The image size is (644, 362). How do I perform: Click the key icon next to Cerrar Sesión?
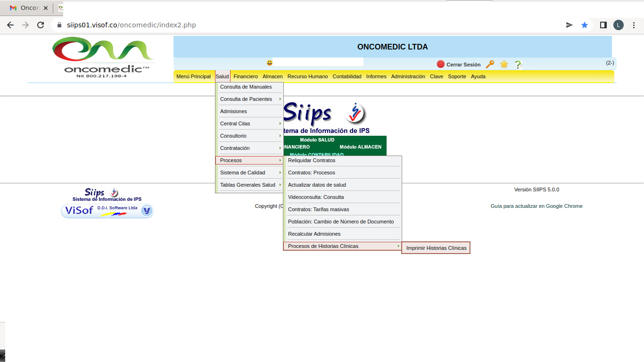[490, 65]
